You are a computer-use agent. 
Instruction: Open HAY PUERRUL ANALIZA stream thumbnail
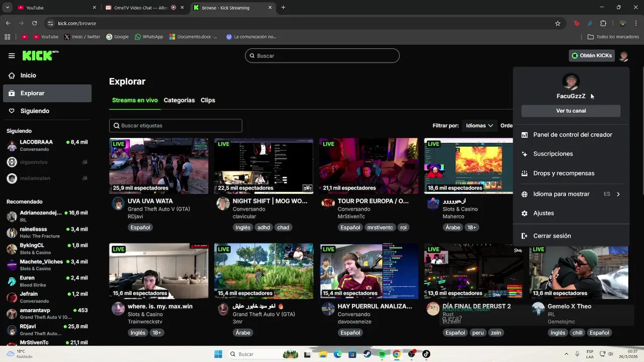[x=369, y=271]
